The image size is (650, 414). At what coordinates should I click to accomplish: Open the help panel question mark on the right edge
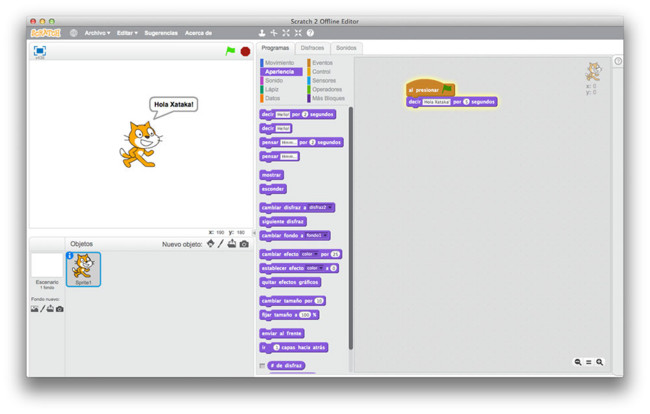[618, 61]
